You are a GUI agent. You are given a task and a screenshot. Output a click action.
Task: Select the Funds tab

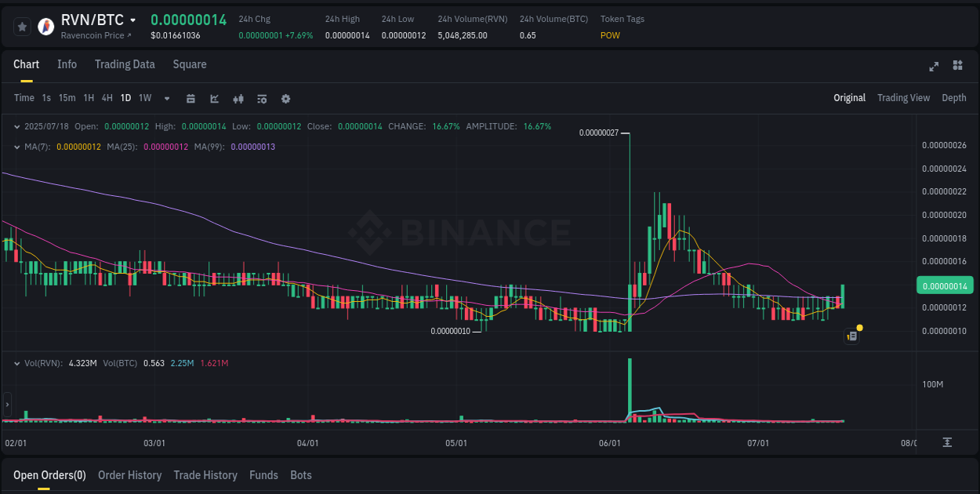(x=263, y=475)
